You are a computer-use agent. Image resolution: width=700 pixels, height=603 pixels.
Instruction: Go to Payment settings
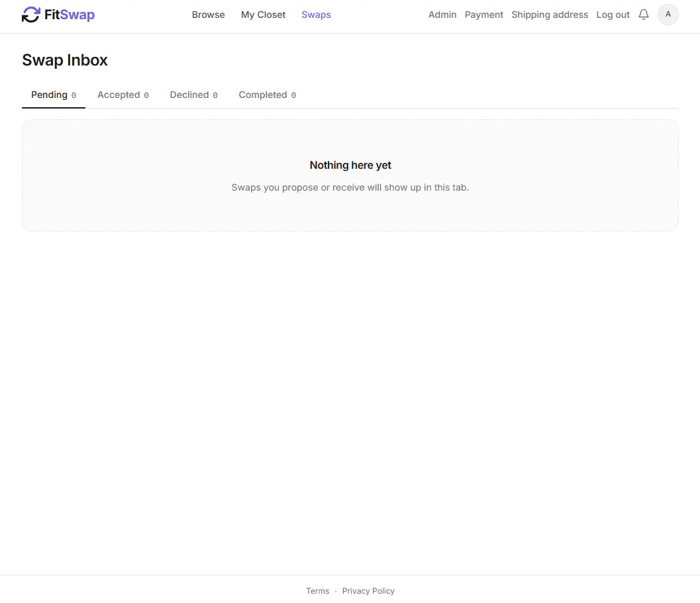pos(484,15)
